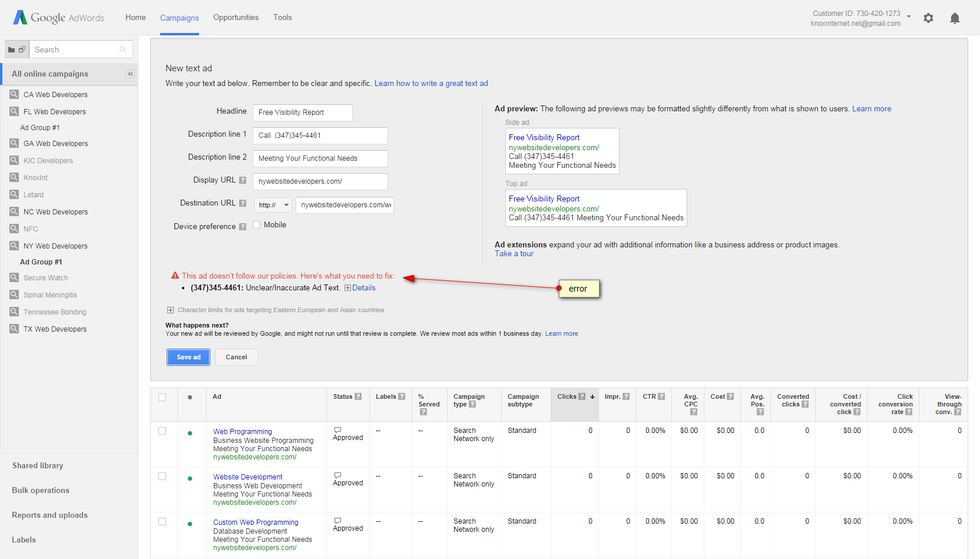Tick the select-all ads header checkbox
980x559 pixels.
coord(163,398)
